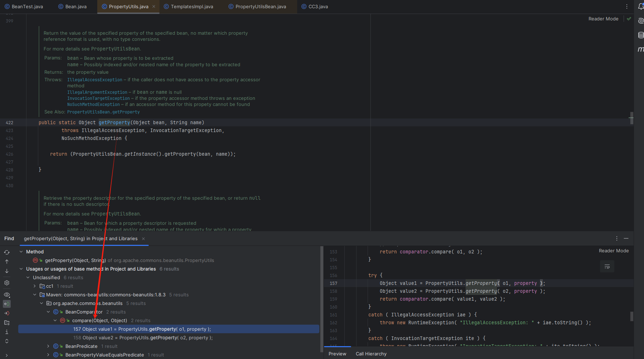Collapse the Method node
This screenshot has width=644, height=359.
21,252
